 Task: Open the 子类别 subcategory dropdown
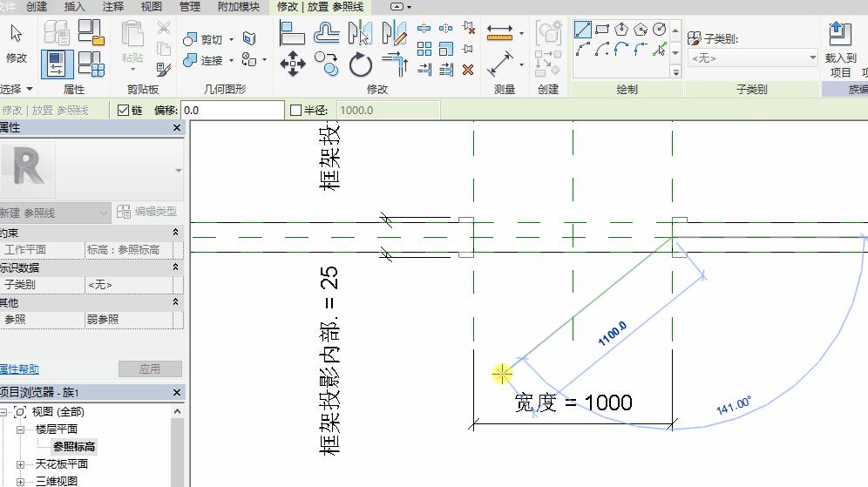pyautogui.click(x=753, y=58)
